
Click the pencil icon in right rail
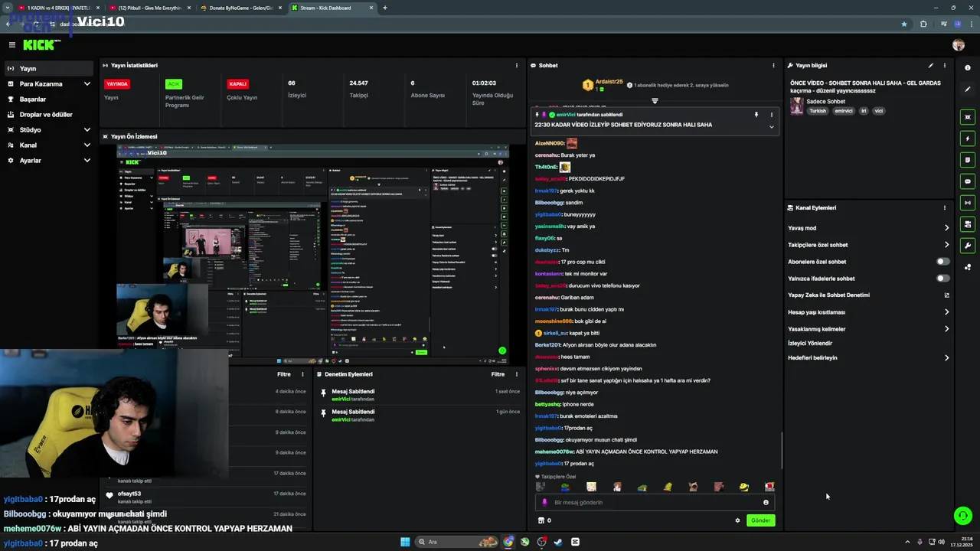point(968,90)
